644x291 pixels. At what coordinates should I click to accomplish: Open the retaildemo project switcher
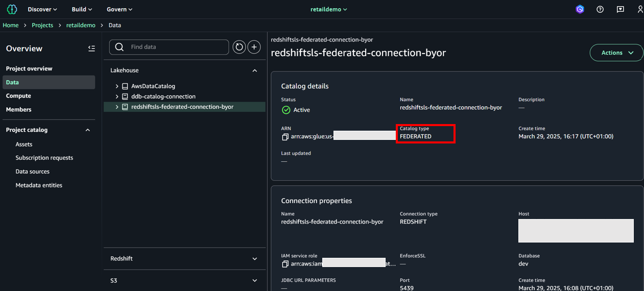tap(329, 9)
